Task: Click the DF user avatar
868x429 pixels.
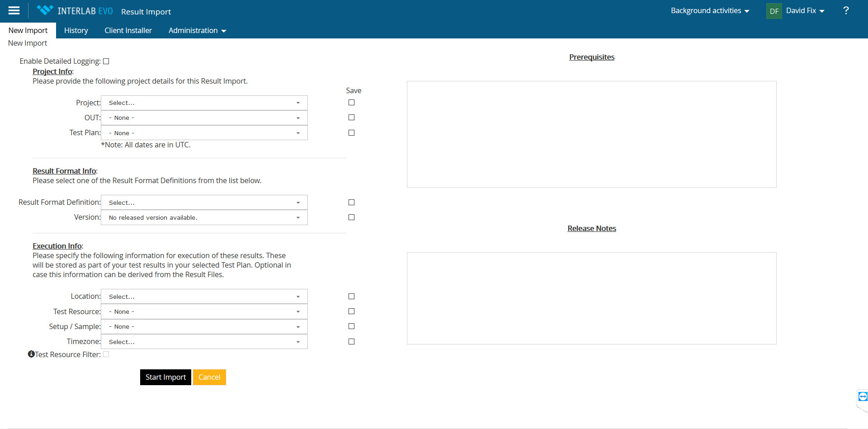Action: click(x=774, y=11)
